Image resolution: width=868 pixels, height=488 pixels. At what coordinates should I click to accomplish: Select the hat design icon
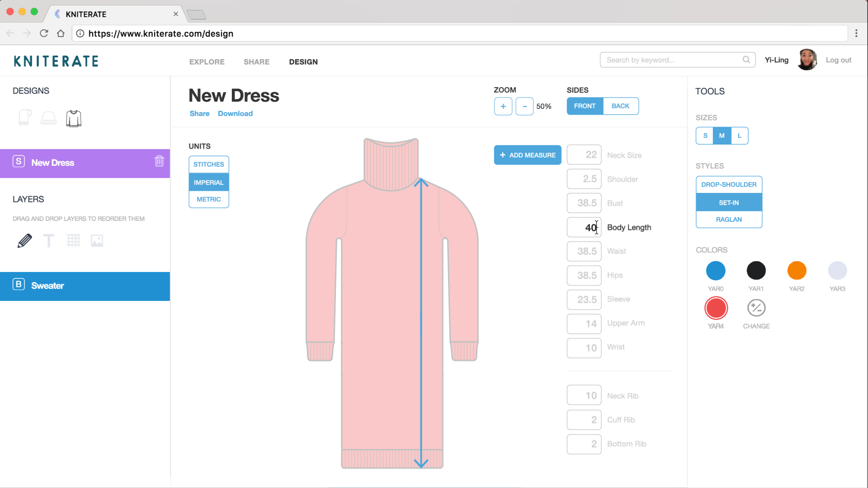pyautogui.click(x=49, y=118)
